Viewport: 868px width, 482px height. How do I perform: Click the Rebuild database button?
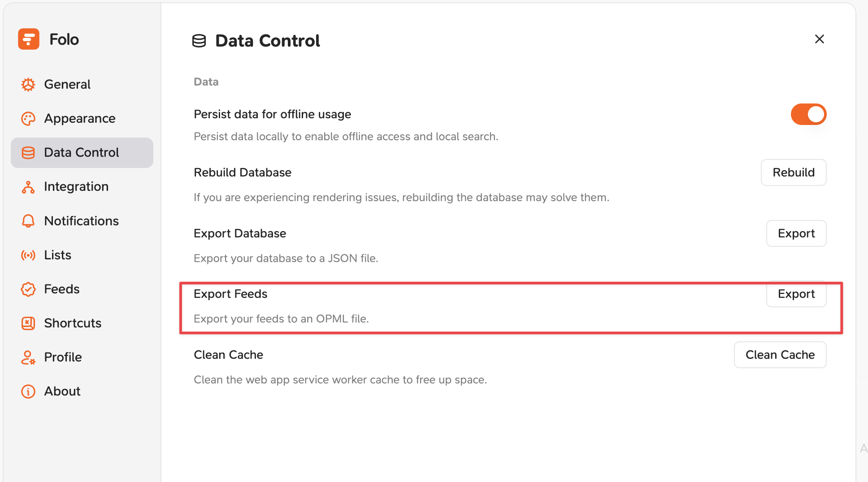point(794,172)
